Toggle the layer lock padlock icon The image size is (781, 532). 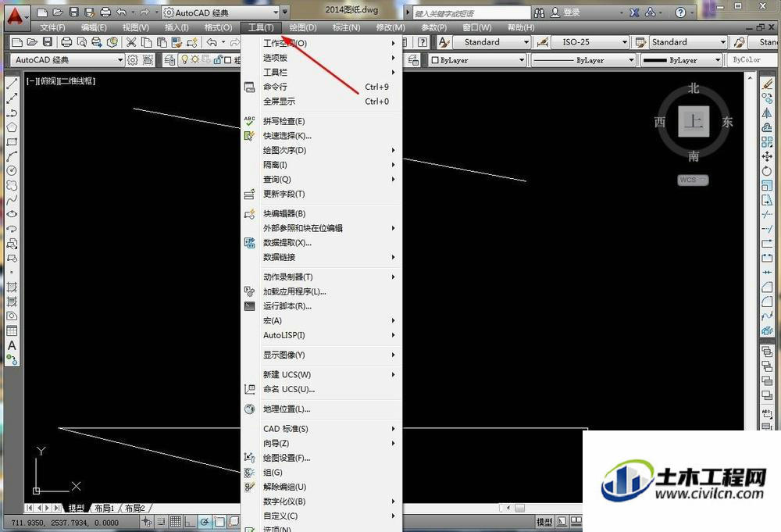pos(218,60)
